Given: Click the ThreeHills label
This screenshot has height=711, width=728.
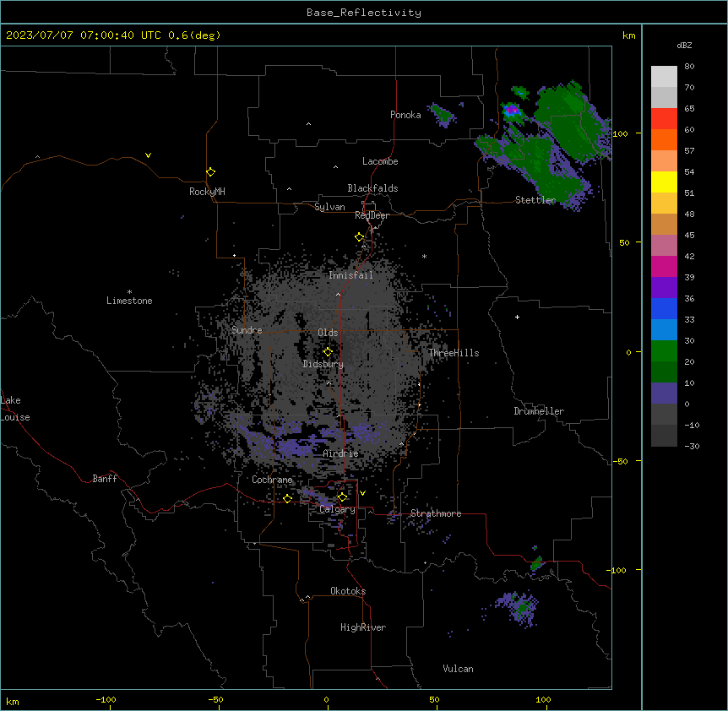Looking at the screenshot, I should (x=454, y=353).
